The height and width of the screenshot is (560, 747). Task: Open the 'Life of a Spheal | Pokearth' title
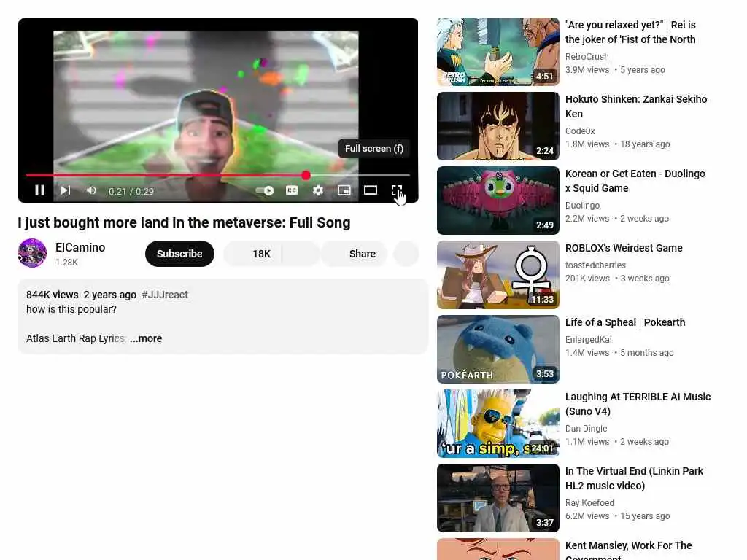click(x=625, y=322)
